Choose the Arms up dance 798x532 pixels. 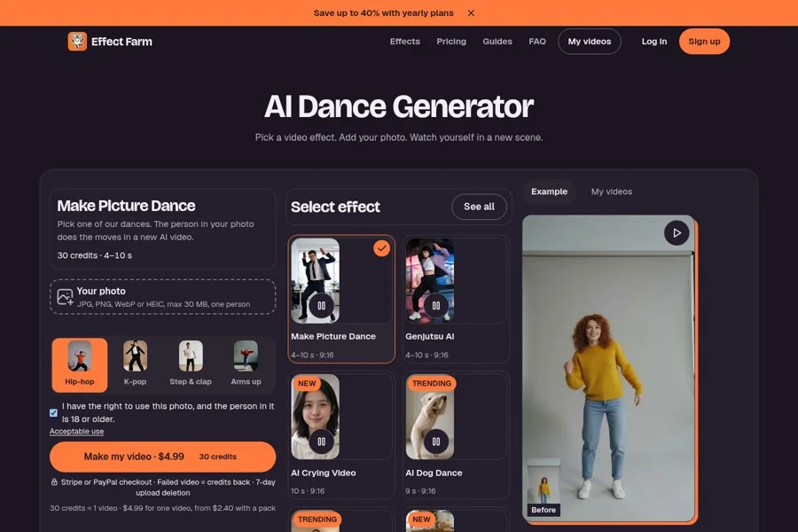246,364
